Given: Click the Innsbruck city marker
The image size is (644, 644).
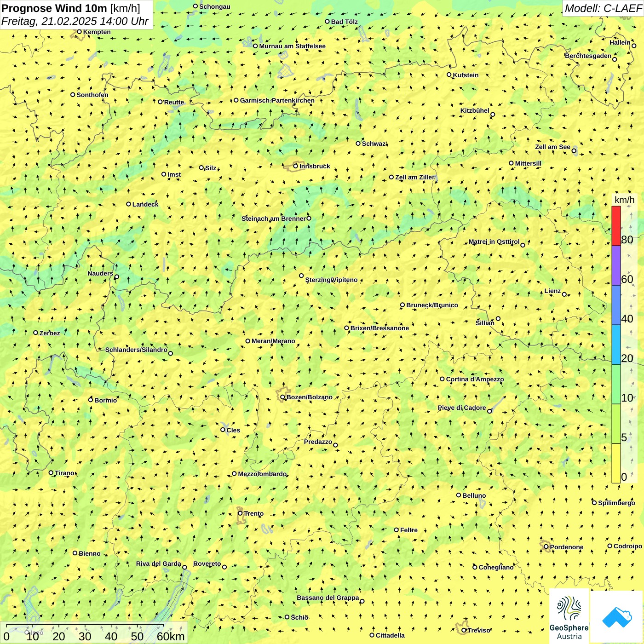Looking at the screenshot, I should pos(296,166).
